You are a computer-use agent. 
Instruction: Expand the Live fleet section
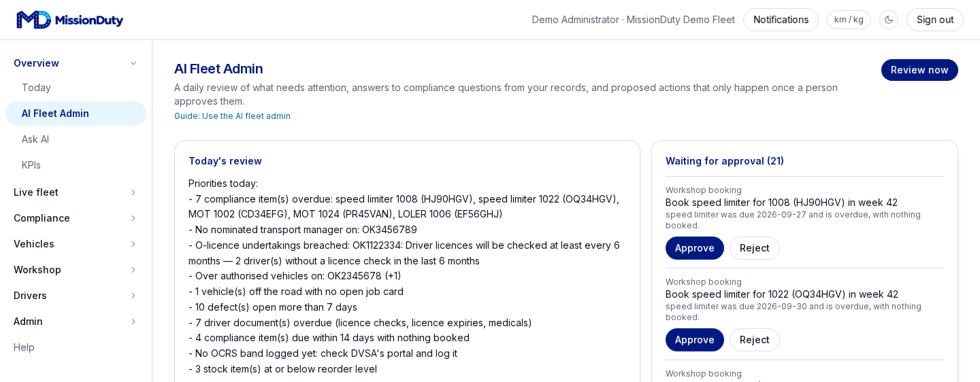[76, 192]
